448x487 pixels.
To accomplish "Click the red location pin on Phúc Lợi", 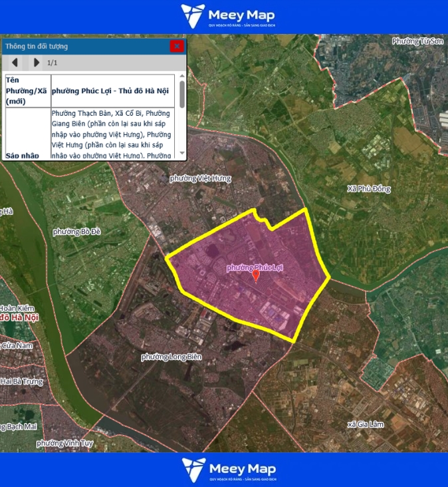I will pos(256,274).
